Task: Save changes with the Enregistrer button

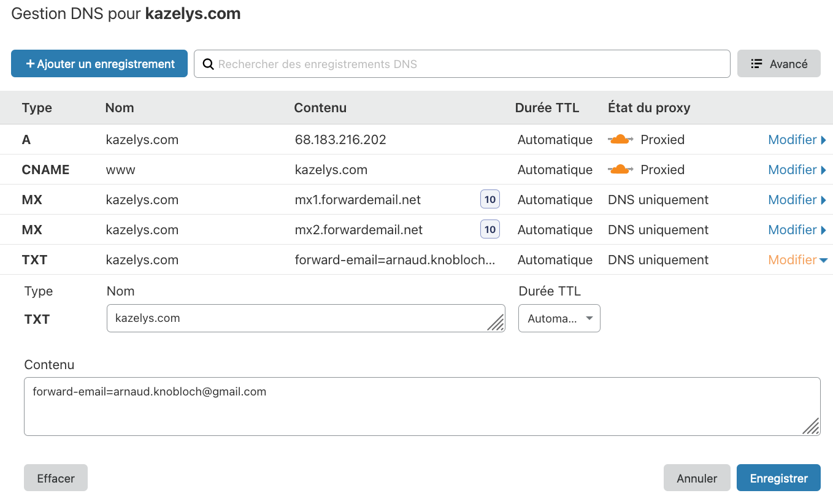Action: point(778,478)
